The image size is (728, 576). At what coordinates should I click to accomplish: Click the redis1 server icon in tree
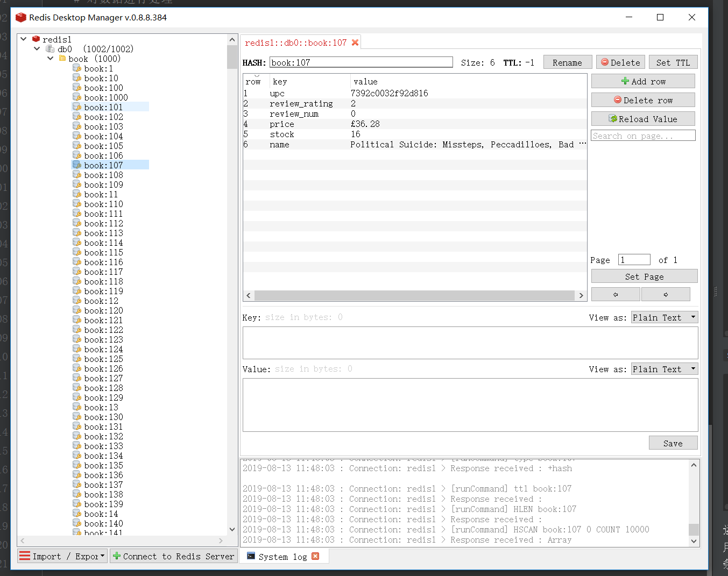coord(36,39)
